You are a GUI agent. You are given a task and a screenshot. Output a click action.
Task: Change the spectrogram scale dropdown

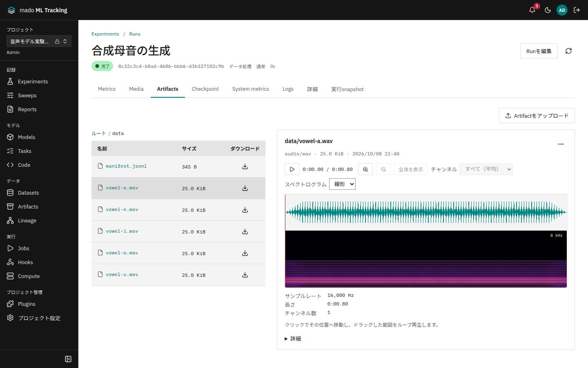pos(342,184)
